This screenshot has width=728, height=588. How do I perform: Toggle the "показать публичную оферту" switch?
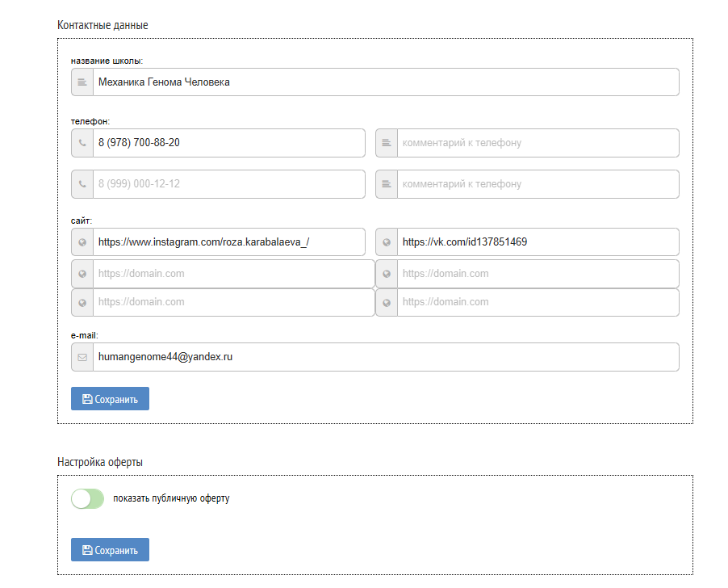[87, 498]
